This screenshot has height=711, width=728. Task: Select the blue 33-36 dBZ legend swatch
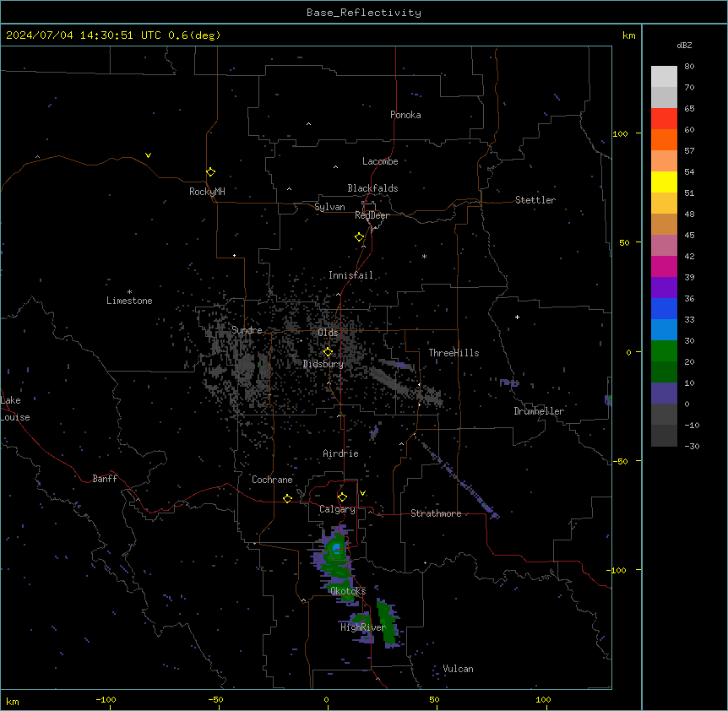664,309
